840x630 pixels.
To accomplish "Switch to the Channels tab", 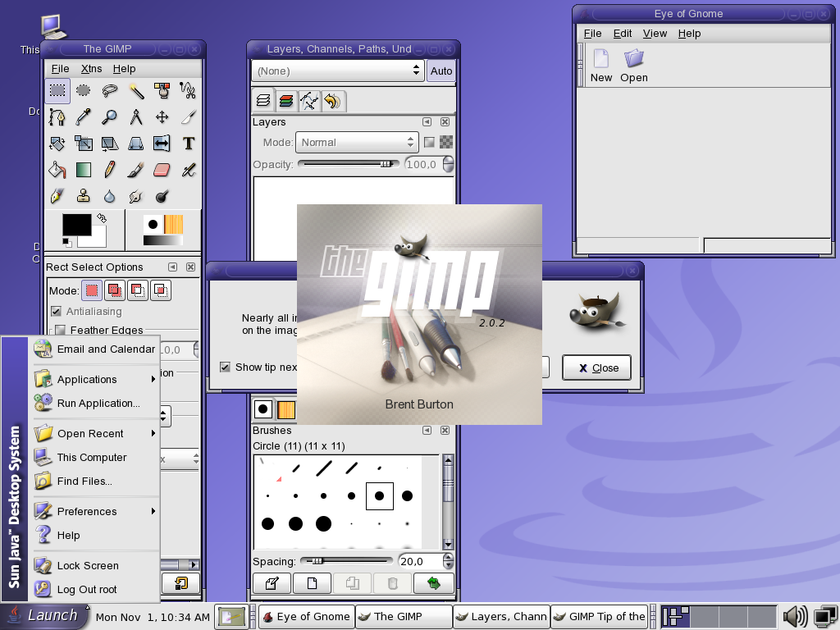I will 286,101.
